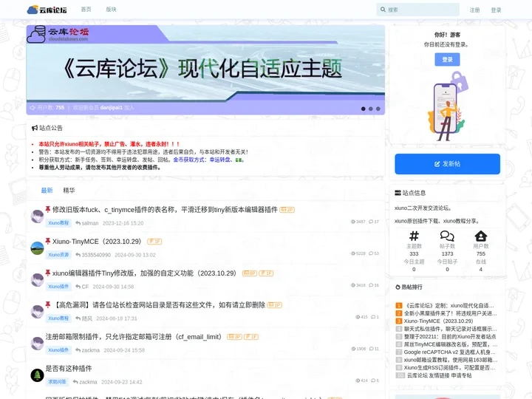Click comment bubble icon next to 11
Image resolution: width=532 pixels, height=399 pixels.
pos(372,349)
